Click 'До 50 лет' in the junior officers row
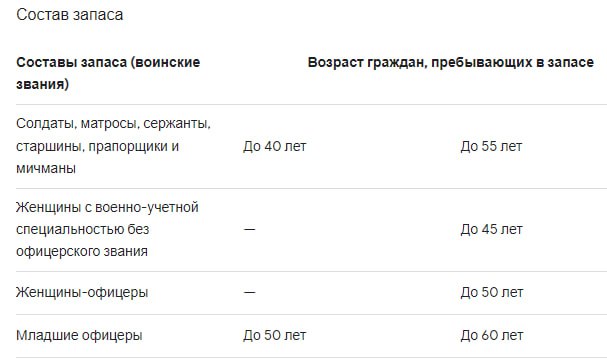This screenshot has height=360, width=607. click(274, 336)
